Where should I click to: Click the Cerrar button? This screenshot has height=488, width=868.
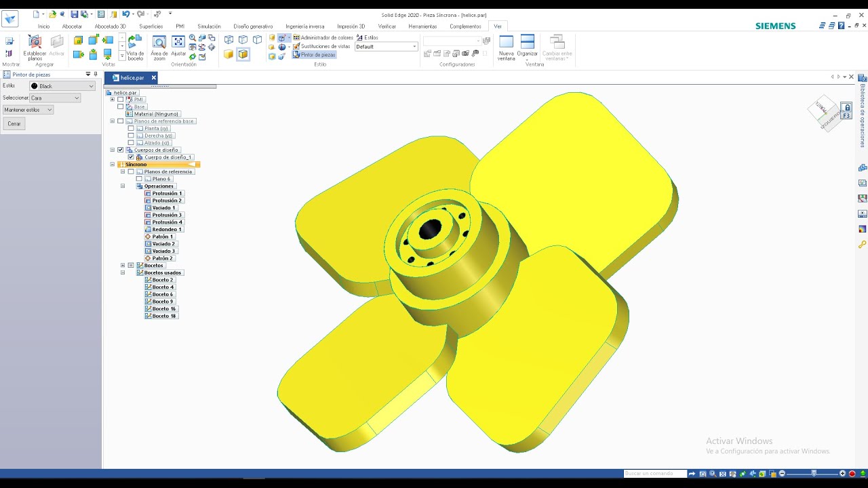pyautogui.click(x=14, y=124)
